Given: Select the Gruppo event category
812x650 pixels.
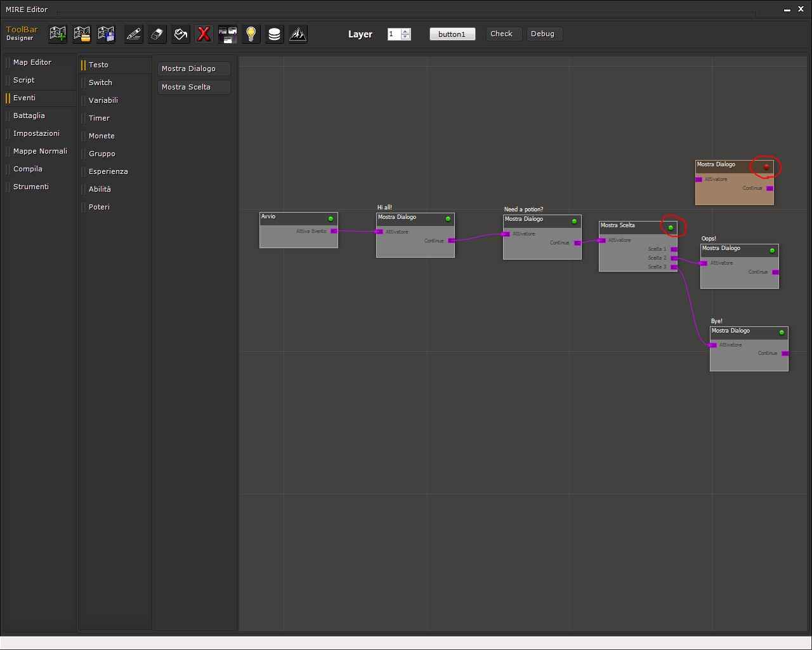Looking at the screenshot, I should click(x=115, y=154).
